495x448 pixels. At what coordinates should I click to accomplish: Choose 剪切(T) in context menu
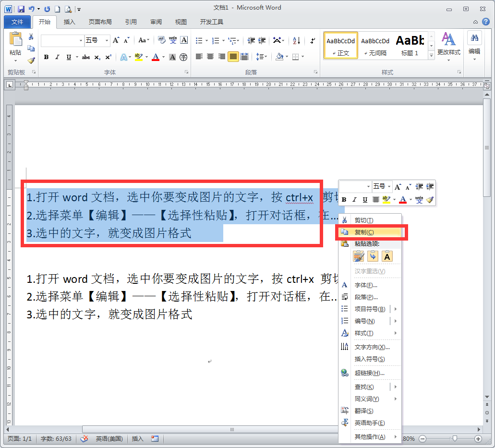click(x=370, y=220)
